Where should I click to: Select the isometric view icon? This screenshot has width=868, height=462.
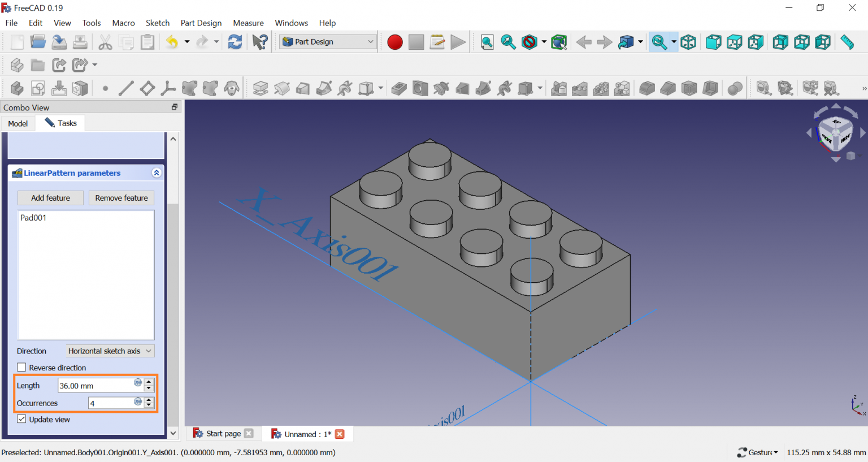pos(688,42)
